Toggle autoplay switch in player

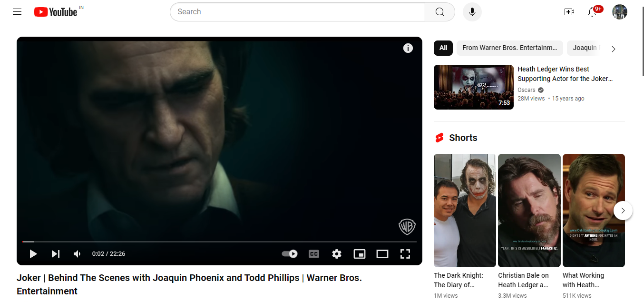tap(290, 254)
